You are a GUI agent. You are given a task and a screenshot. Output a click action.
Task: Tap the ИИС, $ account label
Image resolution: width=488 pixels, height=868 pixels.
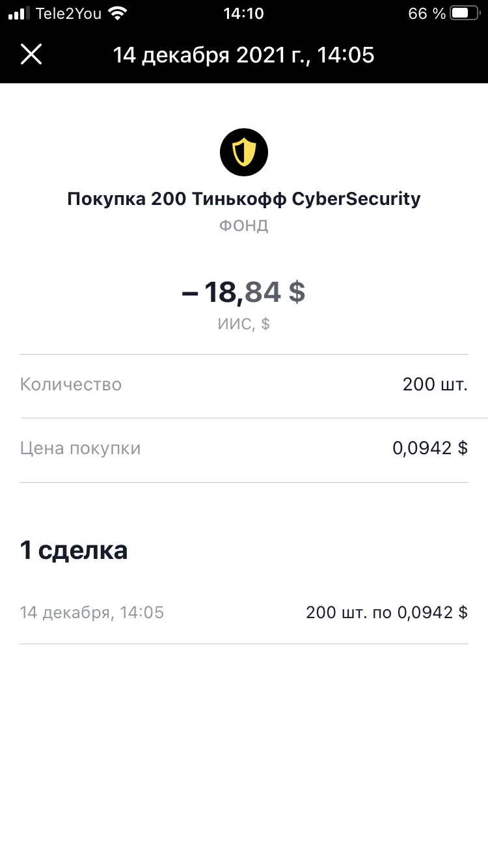click(x=244, y=324)
